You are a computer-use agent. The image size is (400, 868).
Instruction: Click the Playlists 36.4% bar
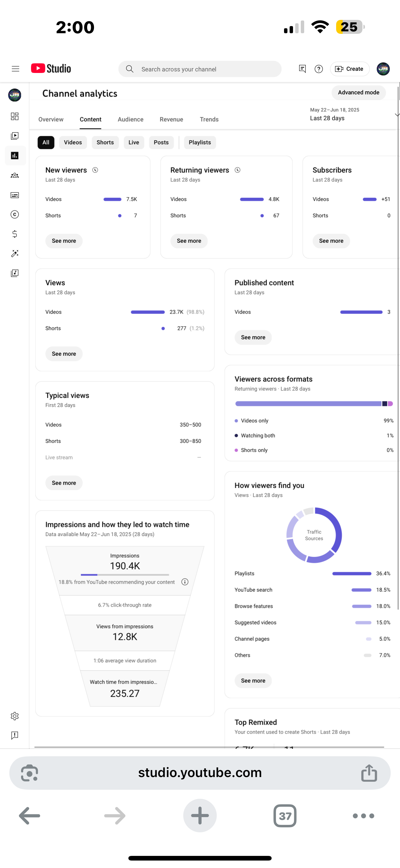tap(352, 573)
